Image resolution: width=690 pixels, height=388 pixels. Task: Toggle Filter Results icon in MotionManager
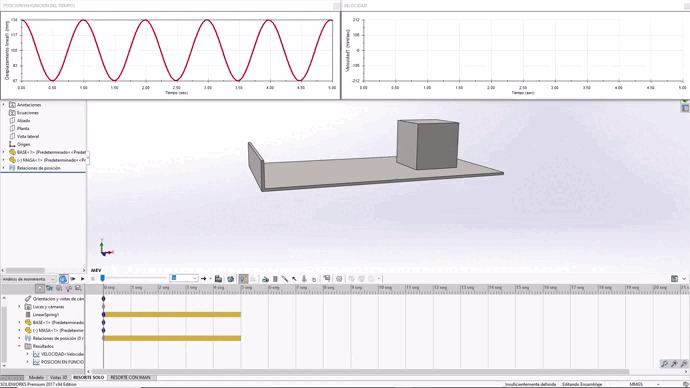click(x=78, y=288)
